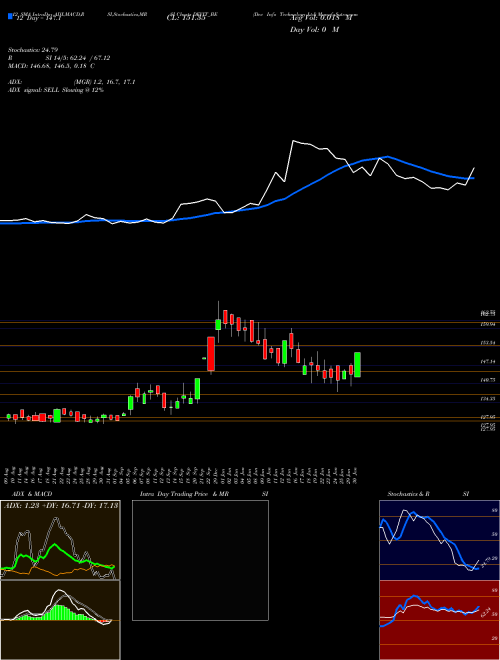
Task: Click the 'ADX: 1.28 +DY: 16.71 -DY: 17.13' header
Action: [61, 505]
